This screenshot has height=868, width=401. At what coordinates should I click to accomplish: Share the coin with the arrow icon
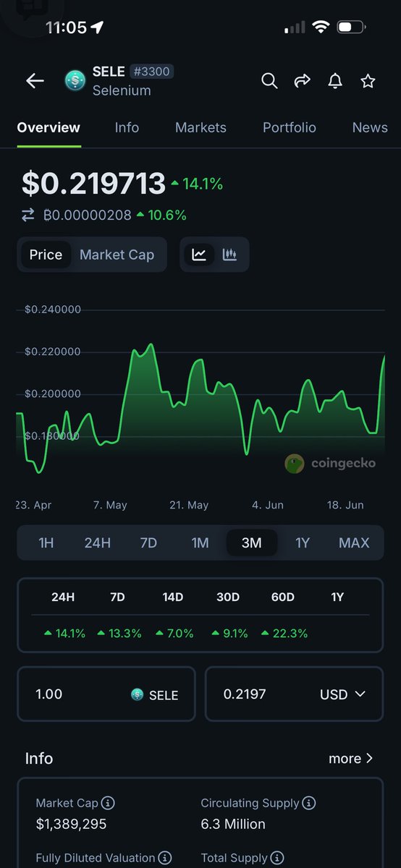tap(303, 81)
